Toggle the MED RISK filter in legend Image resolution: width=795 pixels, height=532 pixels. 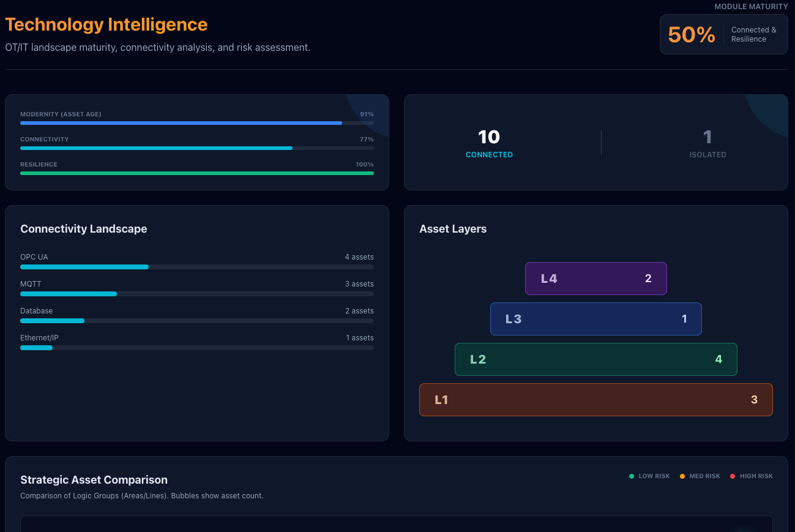(701, 476)
